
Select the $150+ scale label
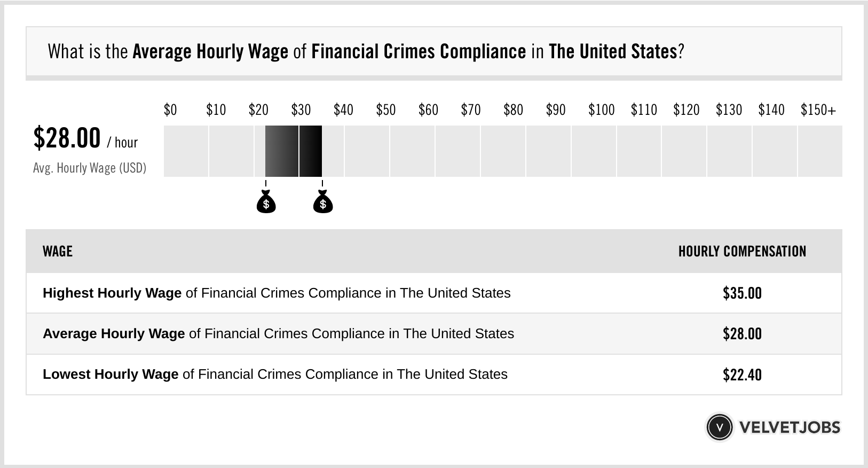click(x=818, y=110)
